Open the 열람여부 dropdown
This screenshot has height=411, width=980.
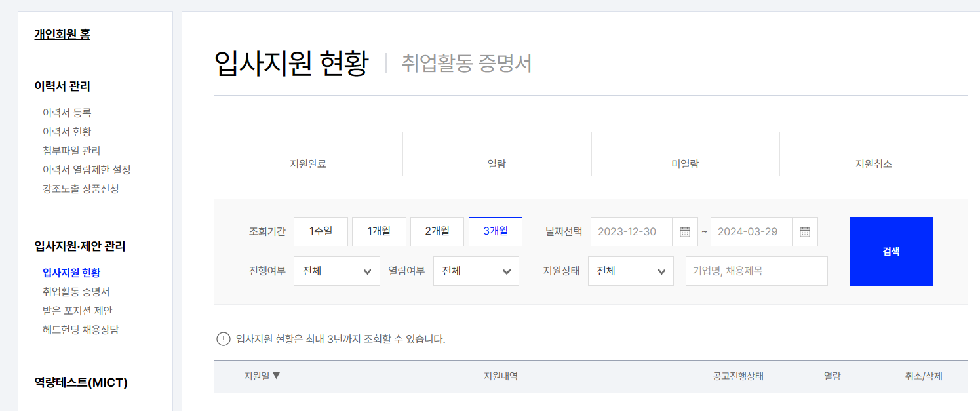point(476,271)
